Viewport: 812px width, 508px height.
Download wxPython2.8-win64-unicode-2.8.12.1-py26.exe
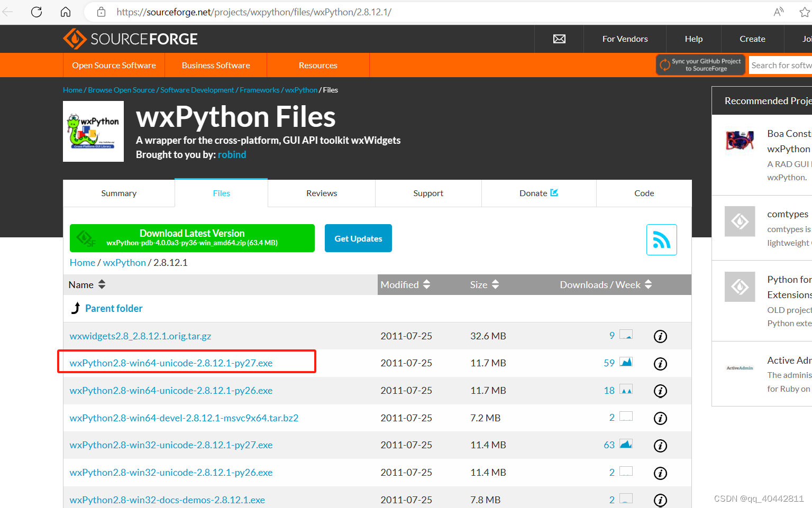pos(171,391)
